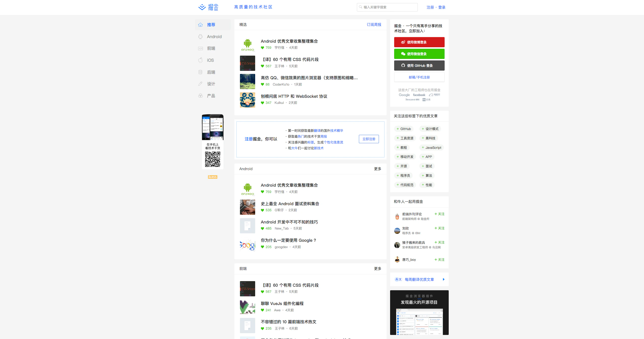
Task: Click the design pencil icon in sidebar
Action: click(x=200, y=84)
